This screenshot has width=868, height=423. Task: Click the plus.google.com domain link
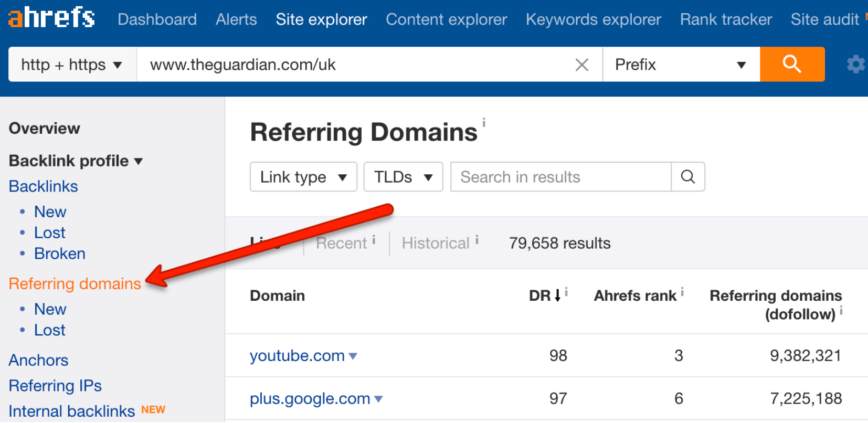point(310,399)
